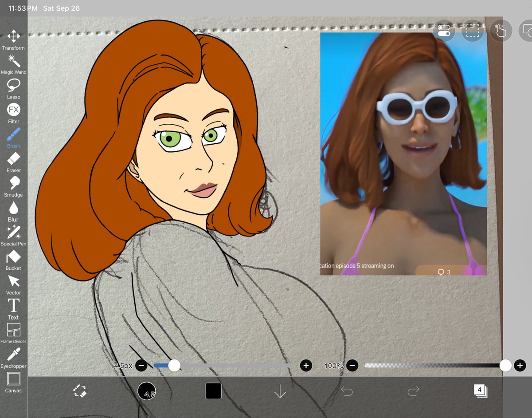This screenshot has height=418, width=532.
Task: Select the Bucket fill tool
Action: point(13,260)
